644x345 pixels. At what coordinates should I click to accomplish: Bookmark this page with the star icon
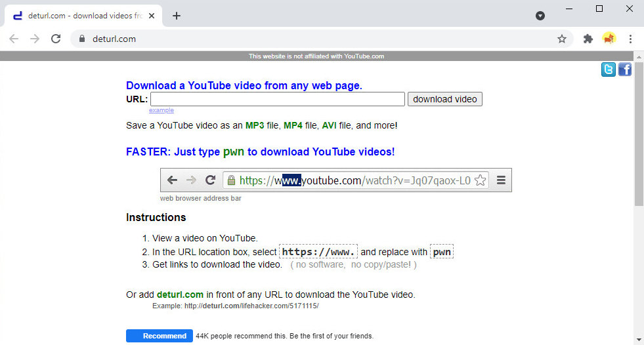[x=561, y=39]
